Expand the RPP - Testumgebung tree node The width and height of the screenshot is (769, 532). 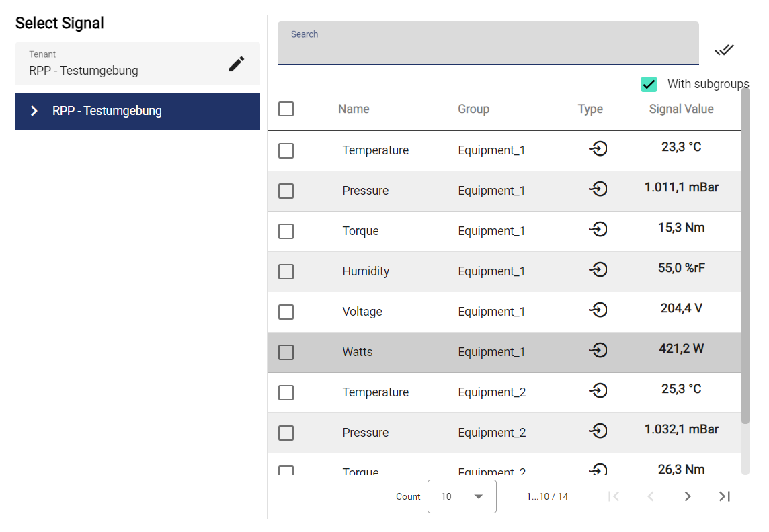(x=34, y=111)
